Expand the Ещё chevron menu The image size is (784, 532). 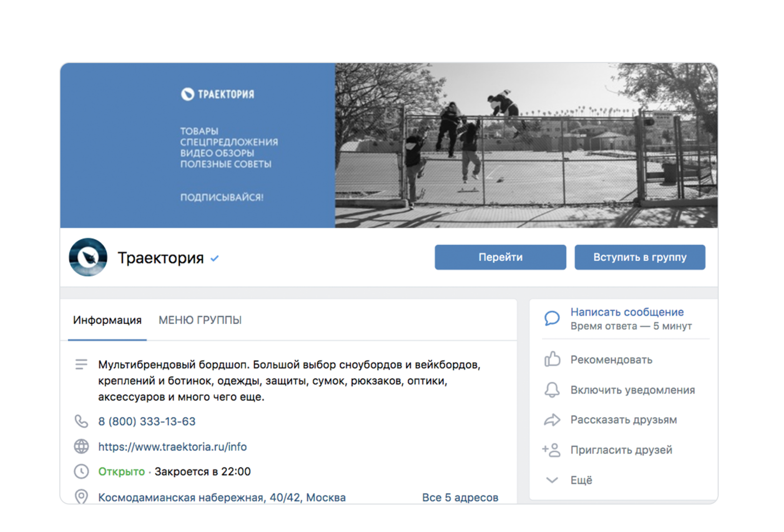(x=552, y=480)
